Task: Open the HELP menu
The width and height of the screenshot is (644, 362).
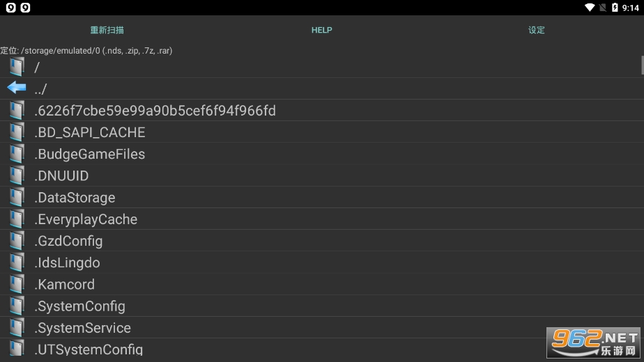Action: pos(321,30)
